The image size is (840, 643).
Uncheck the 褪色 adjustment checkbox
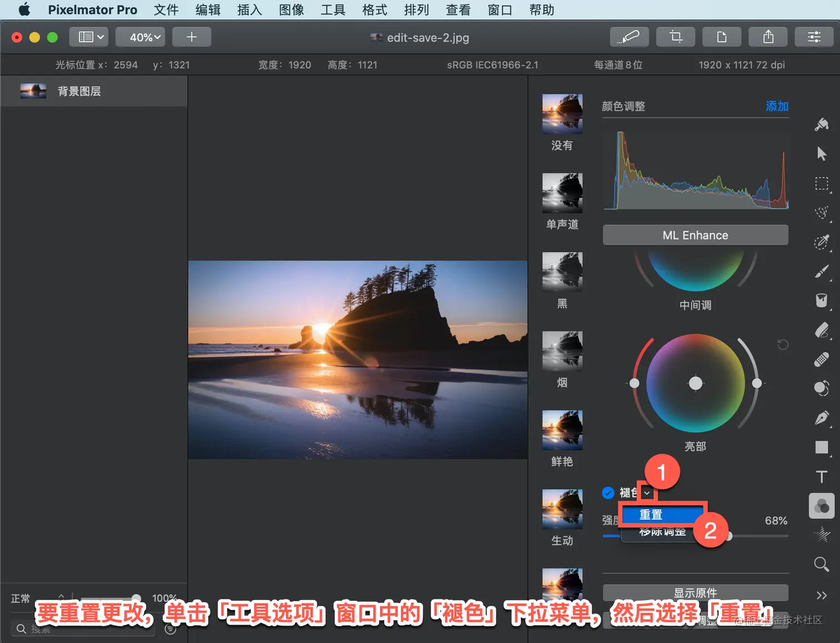click(608, 493)
